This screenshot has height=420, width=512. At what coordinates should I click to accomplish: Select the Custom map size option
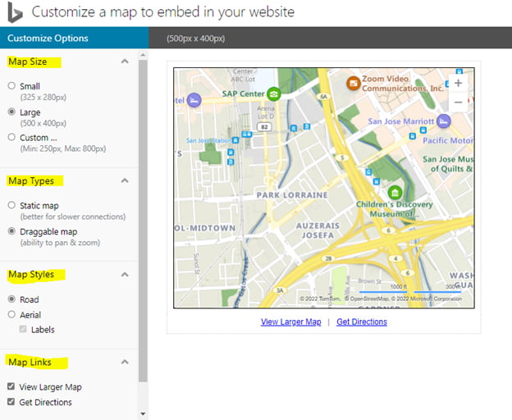tap(11, 137)
